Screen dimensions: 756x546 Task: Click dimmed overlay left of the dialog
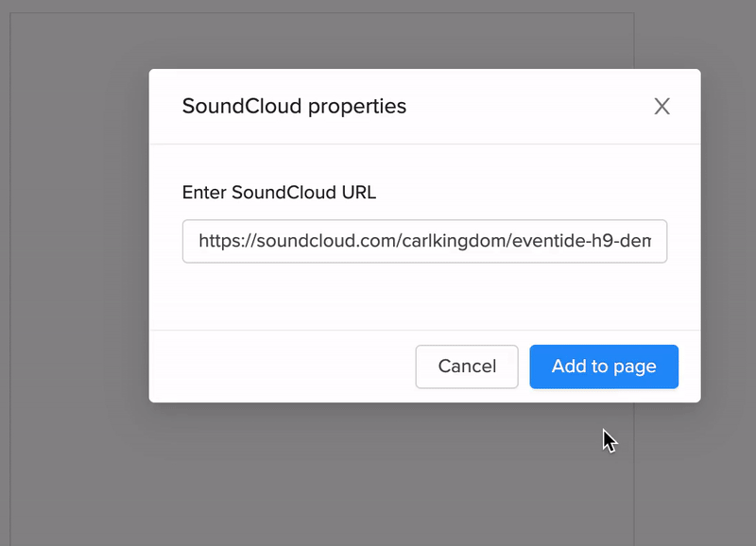76,283
